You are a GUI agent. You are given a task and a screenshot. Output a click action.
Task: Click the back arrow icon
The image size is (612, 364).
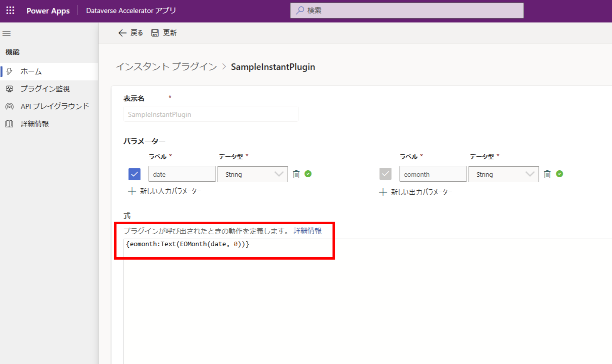click(x=122, y=33)
